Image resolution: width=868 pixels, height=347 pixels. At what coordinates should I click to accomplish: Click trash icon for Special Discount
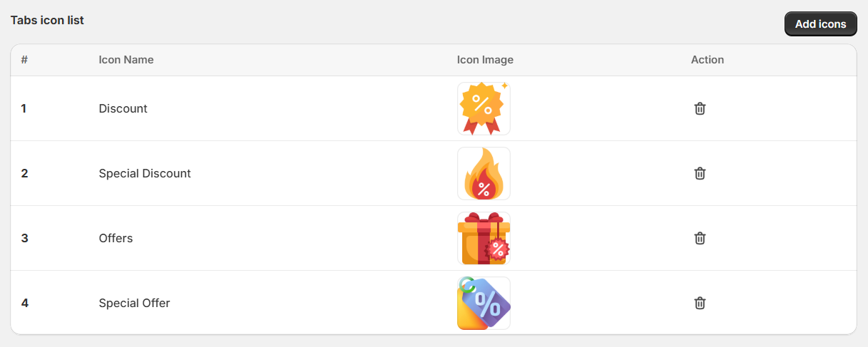click(x=700, y=173)
